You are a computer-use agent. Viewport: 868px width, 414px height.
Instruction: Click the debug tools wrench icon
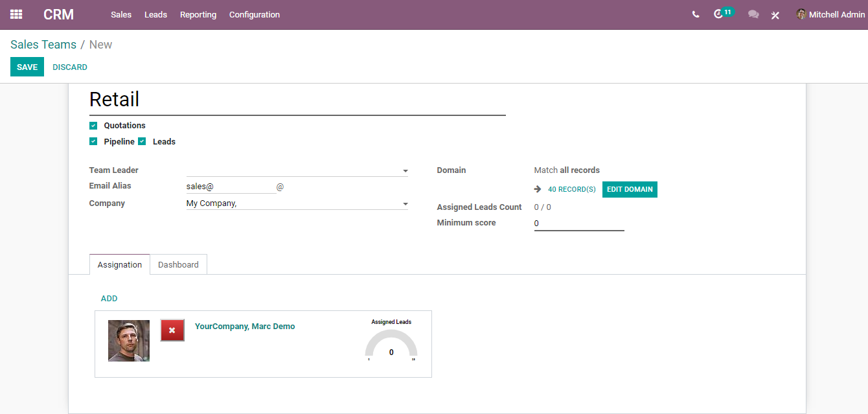click(x=775, y=15)
